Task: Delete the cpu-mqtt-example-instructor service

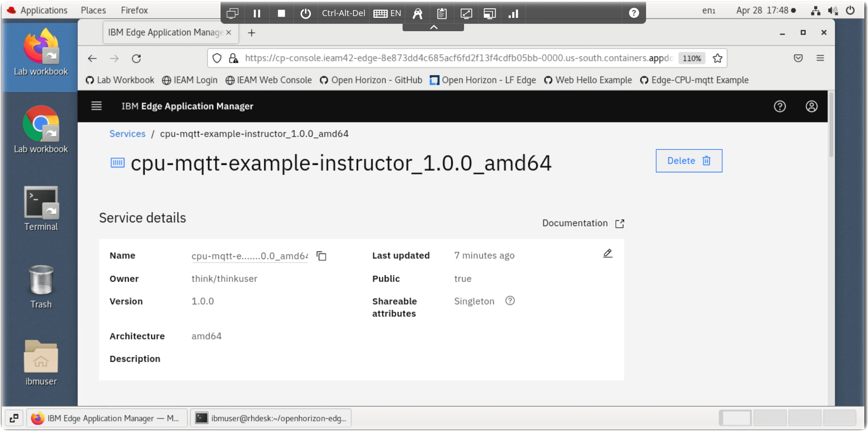Action: pyautogui.click(x=689, y=161)
